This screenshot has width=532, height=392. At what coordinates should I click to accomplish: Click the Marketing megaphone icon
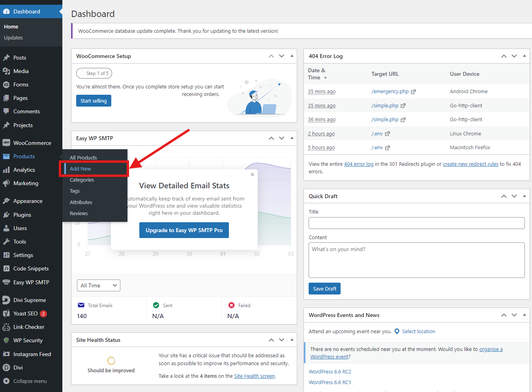point(6,183)
